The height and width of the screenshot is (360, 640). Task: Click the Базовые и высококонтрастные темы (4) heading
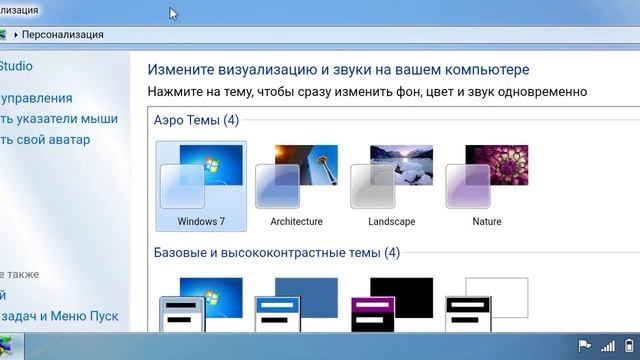(277, 253)
